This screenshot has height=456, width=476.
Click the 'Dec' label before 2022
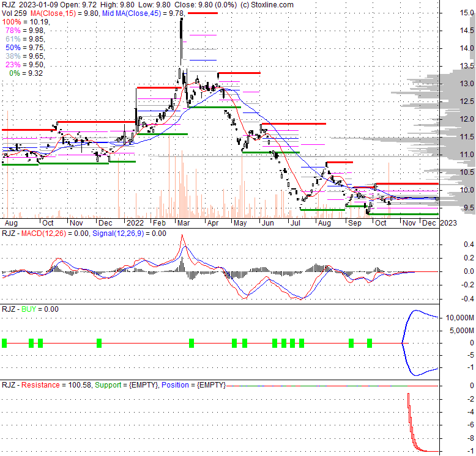(105, 223)
